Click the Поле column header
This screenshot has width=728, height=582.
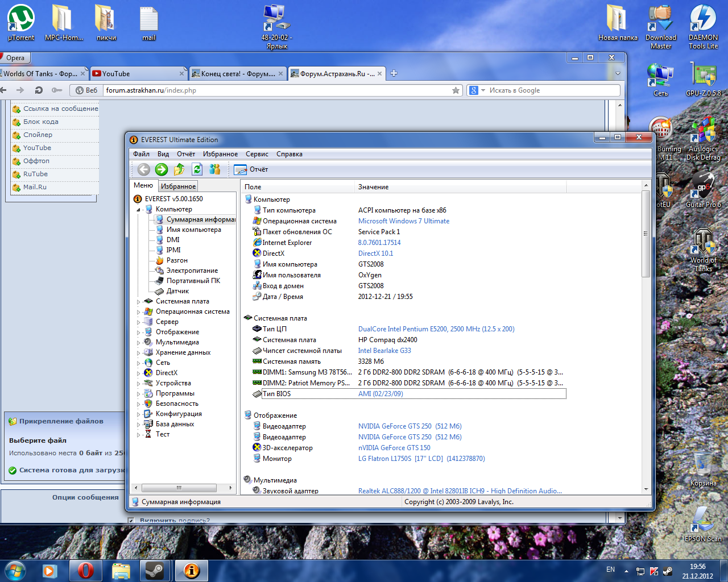297,187
